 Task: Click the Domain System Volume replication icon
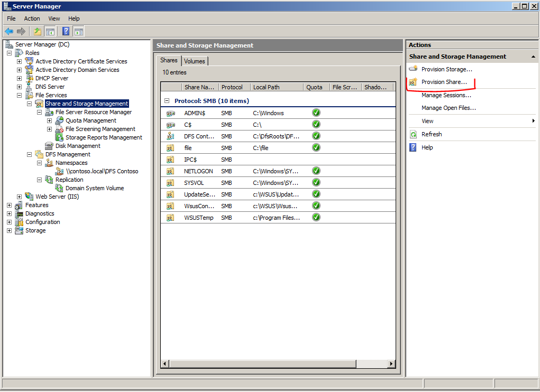pos(59,188)
